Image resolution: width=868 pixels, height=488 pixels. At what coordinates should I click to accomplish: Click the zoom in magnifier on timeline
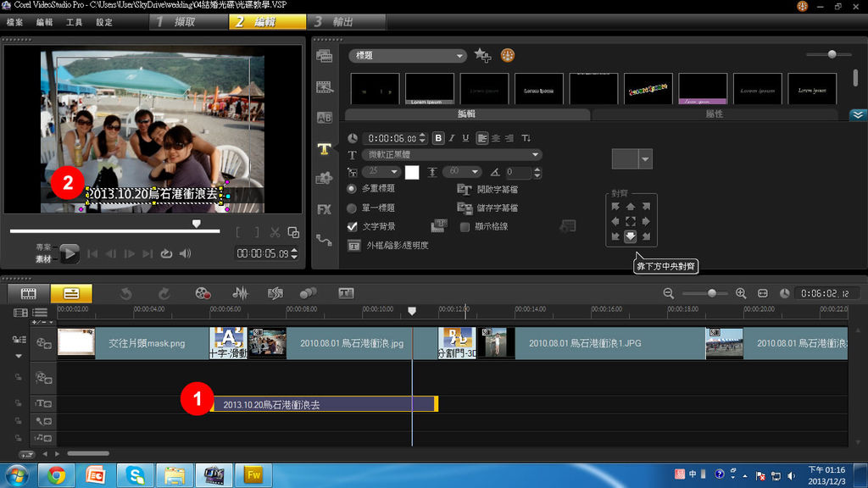coord(741,293)
